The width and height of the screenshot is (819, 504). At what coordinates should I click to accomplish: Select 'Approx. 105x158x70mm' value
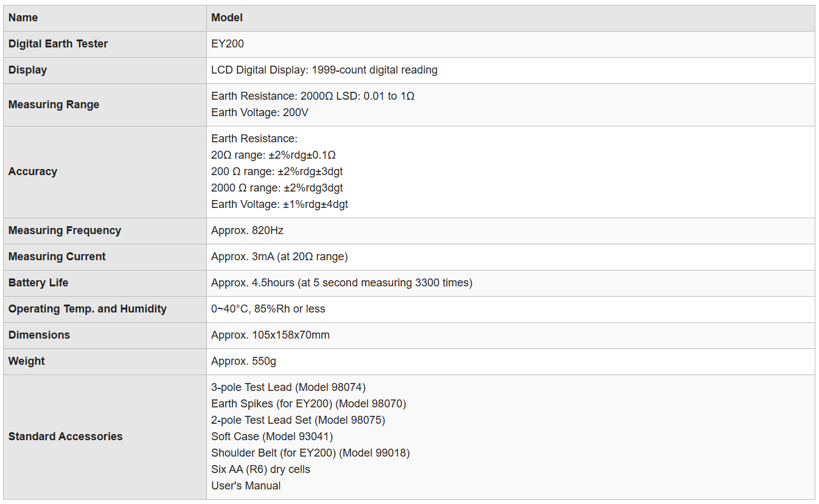pos(270,335)
